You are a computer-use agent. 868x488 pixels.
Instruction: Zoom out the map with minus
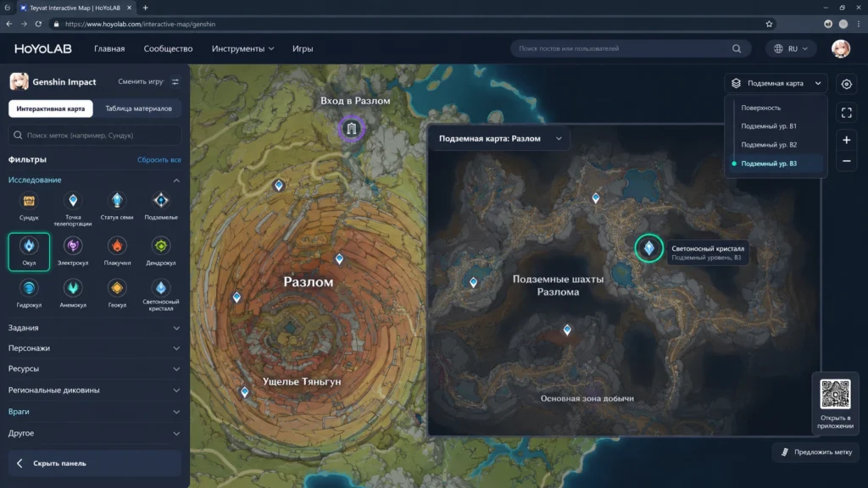847,161
